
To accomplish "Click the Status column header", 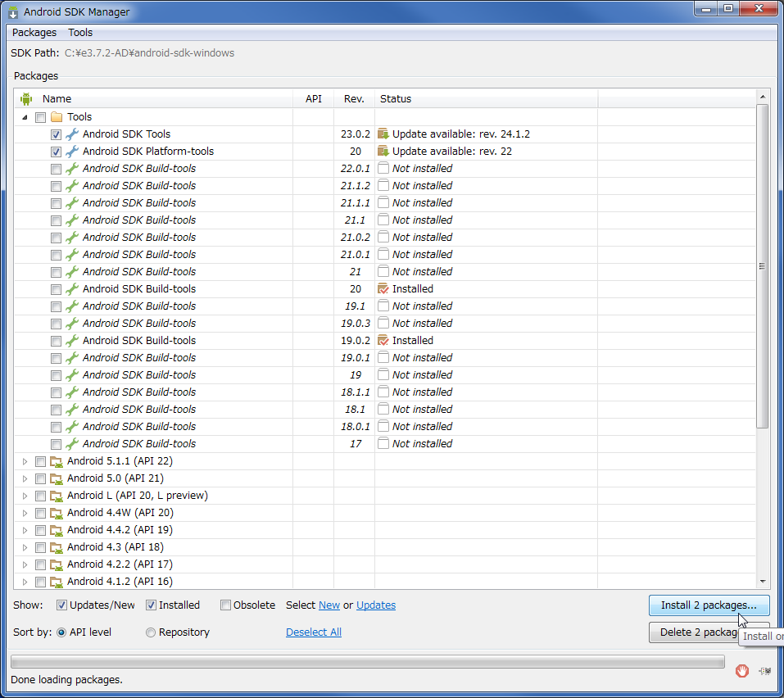I will point(486,99).
